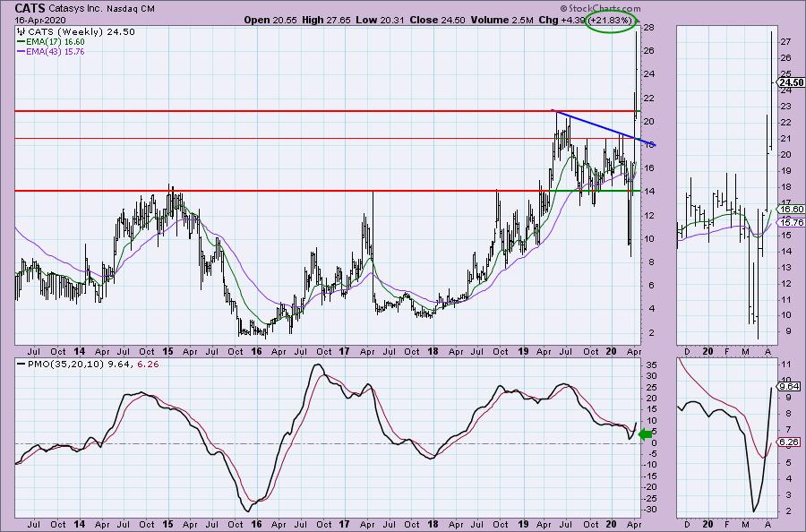This screenshot has width=806, height=532.
Task: Select the 16-Apr-2020 date label
Action: coord(39,21)
